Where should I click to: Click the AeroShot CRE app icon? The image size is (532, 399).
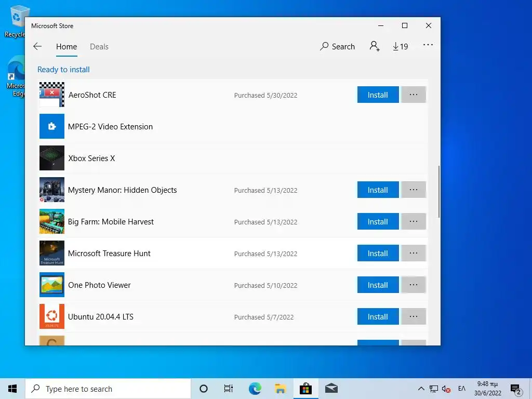point(52,95)
